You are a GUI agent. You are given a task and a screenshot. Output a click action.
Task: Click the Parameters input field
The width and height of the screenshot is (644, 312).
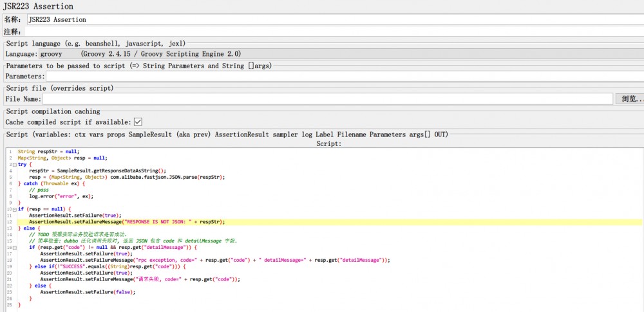click(345, 77)
